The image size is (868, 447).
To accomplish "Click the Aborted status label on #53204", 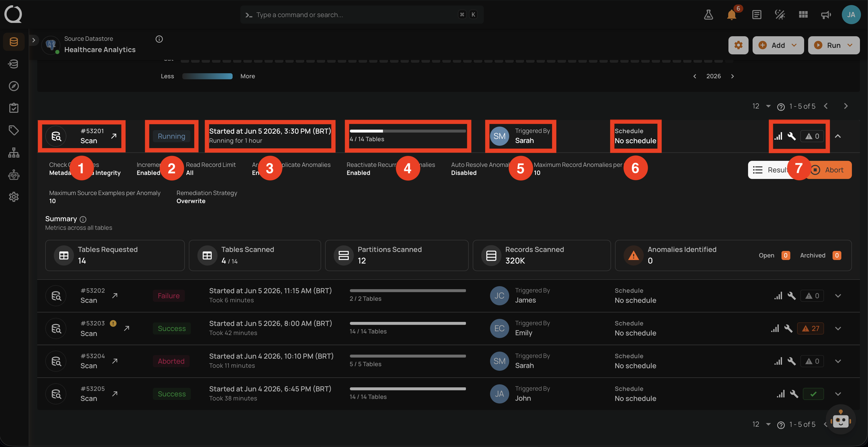I will click(171, 361).
